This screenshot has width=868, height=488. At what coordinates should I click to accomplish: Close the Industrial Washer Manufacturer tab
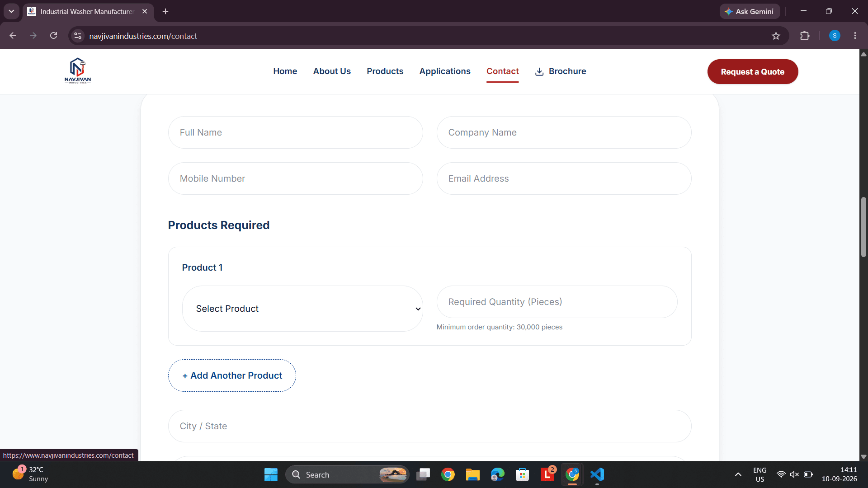pyautogui.click(x=145, y=11)
